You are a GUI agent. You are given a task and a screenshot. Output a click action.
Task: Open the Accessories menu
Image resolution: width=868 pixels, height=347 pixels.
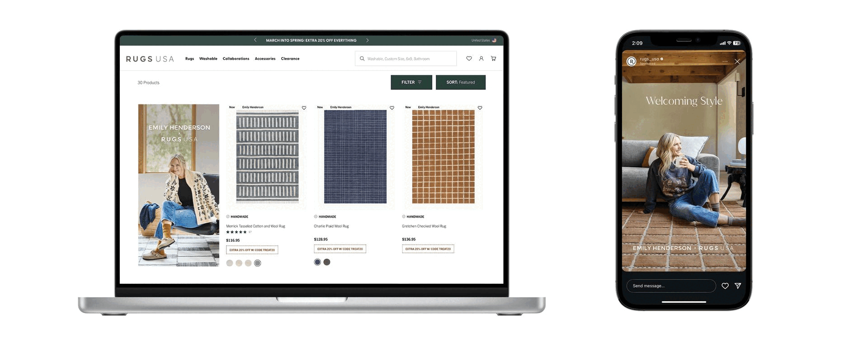[265, 59]
